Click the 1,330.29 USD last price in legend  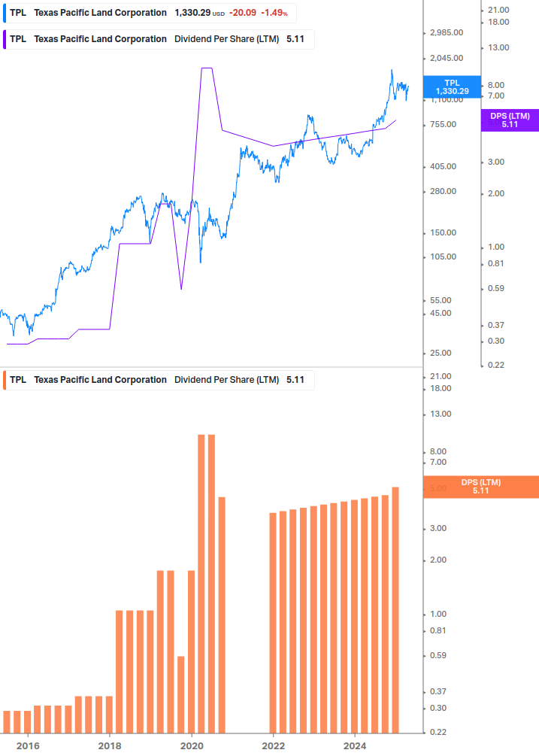[x=199, y=13]
